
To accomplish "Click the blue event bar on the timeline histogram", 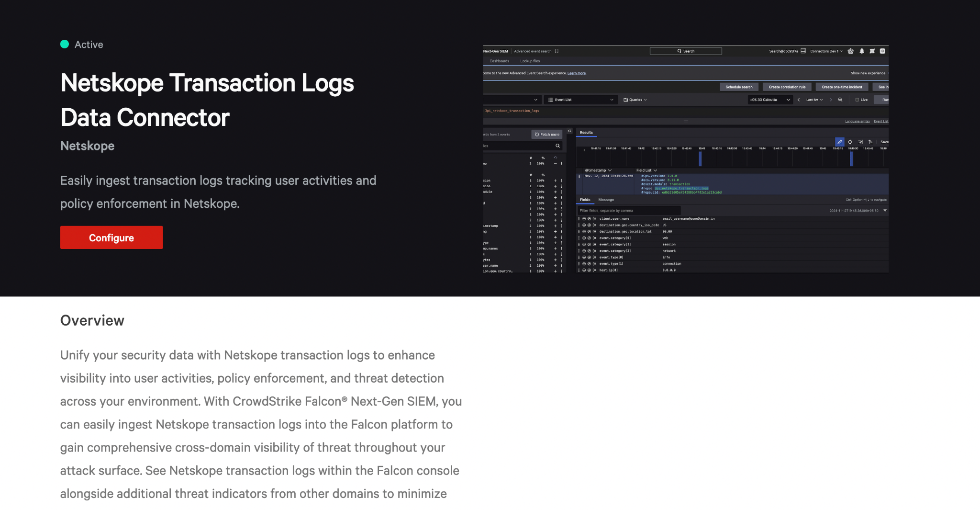I will (x=701, y=158).
